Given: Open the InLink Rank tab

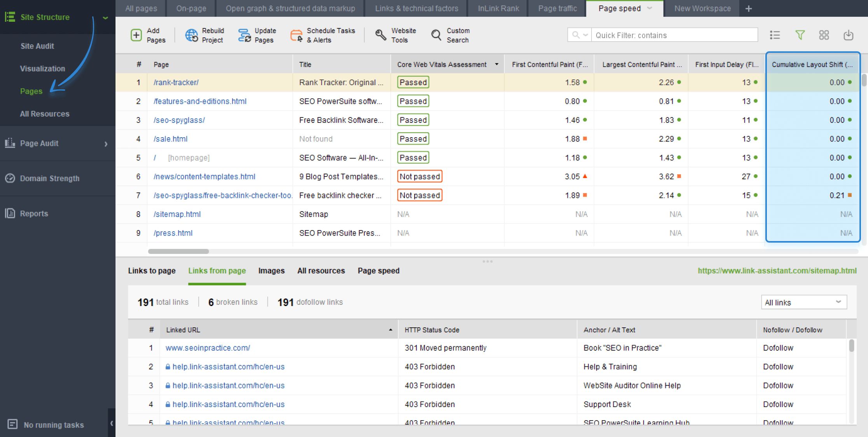Looking at the screenshot, I should coord(498,9).
